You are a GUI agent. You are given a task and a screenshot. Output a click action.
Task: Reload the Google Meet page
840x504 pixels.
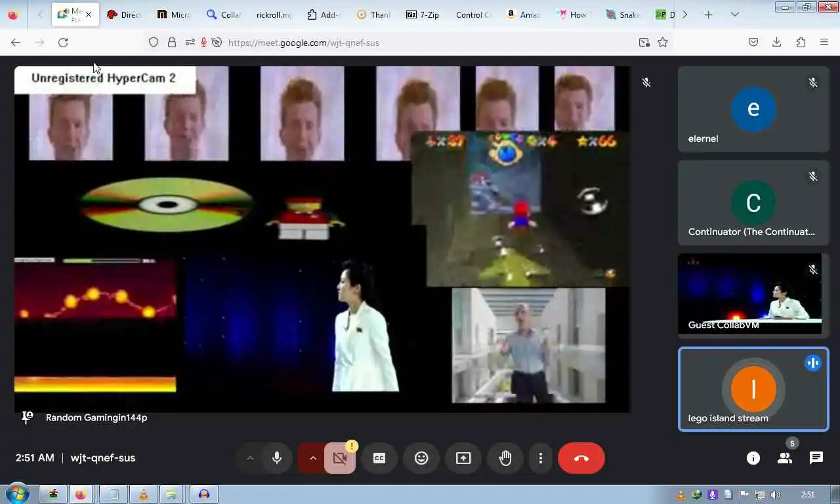(x=63, y=42)
